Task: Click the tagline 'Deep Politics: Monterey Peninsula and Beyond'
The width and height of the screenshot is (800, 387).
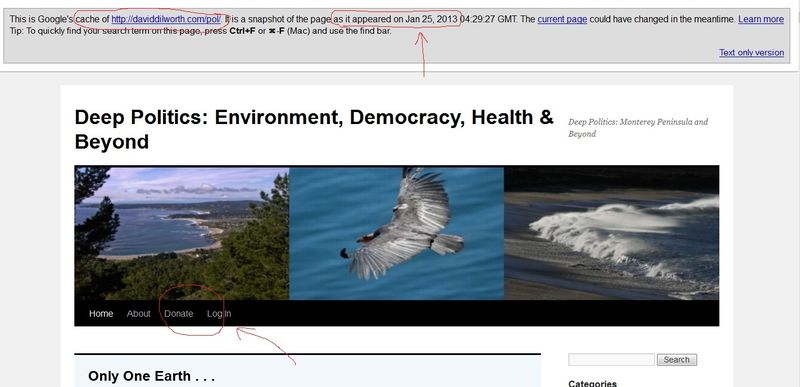Action: (x=638, y=127)
